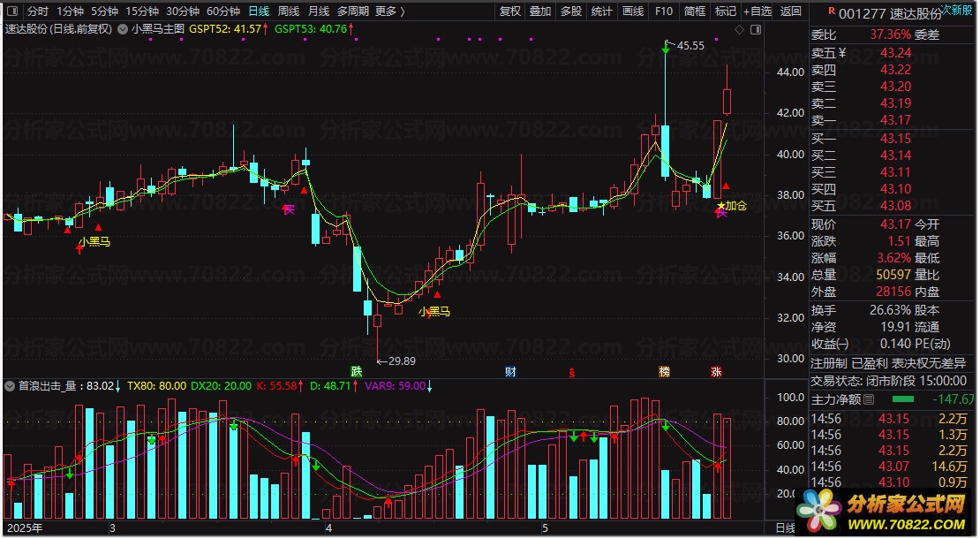This screenshot has height=539, width=980.
Task: Click 卖五 ask price 43.24
Action: click(x=895, y=52)
